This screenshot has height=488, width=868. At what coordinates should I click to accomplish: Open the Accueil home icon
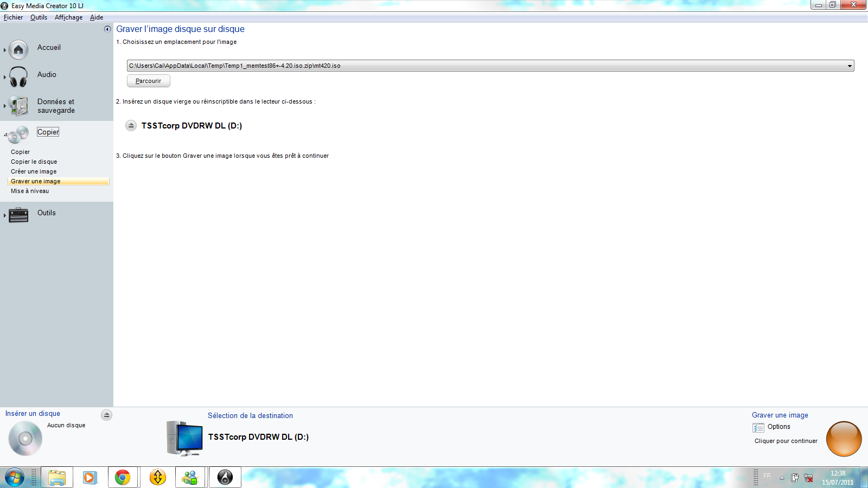coord(18,50)
